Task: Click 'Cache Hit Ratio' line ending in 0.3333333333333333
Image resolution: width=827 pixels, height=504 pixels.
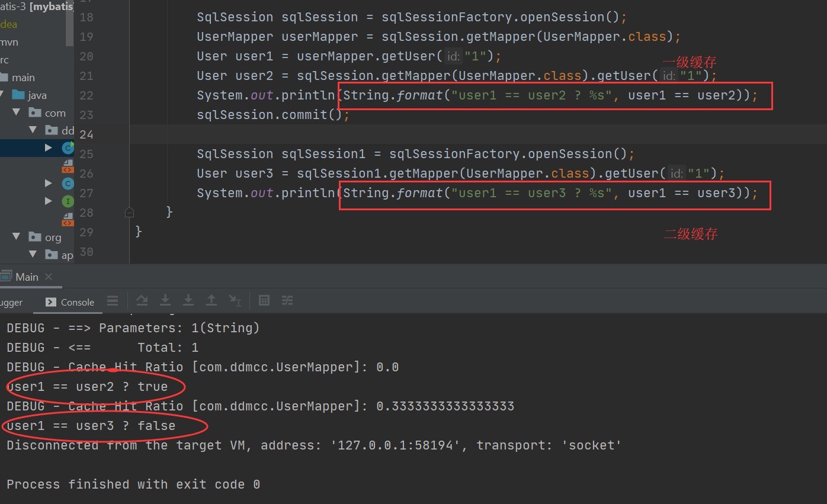Action: pos(261,406)
